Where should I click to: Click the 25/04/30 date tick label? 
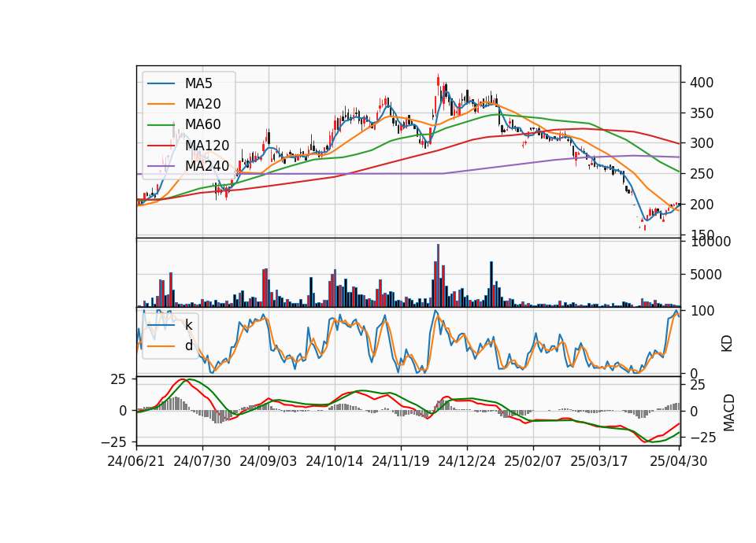(678, 461)
